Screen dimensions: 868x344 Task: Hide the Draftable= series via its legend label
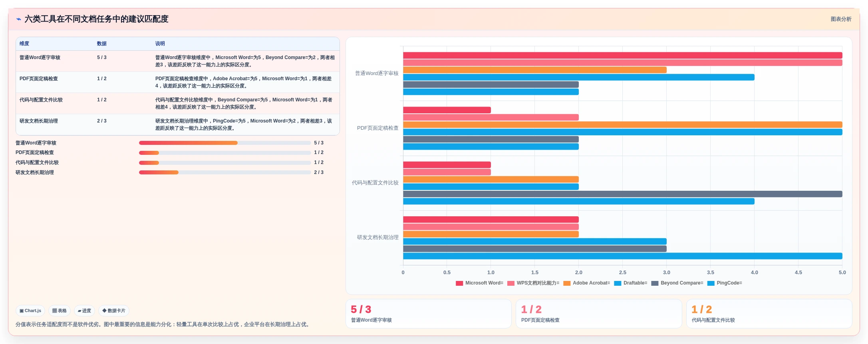[635, 283]
